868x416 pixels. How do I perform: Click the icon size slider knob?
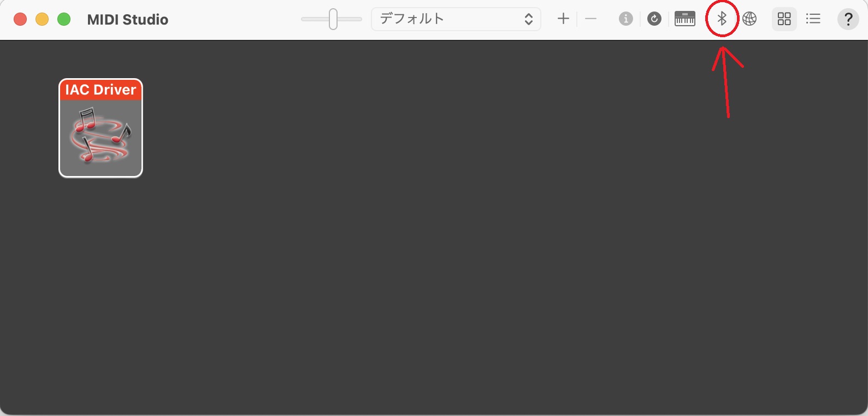tap(333, 19)
